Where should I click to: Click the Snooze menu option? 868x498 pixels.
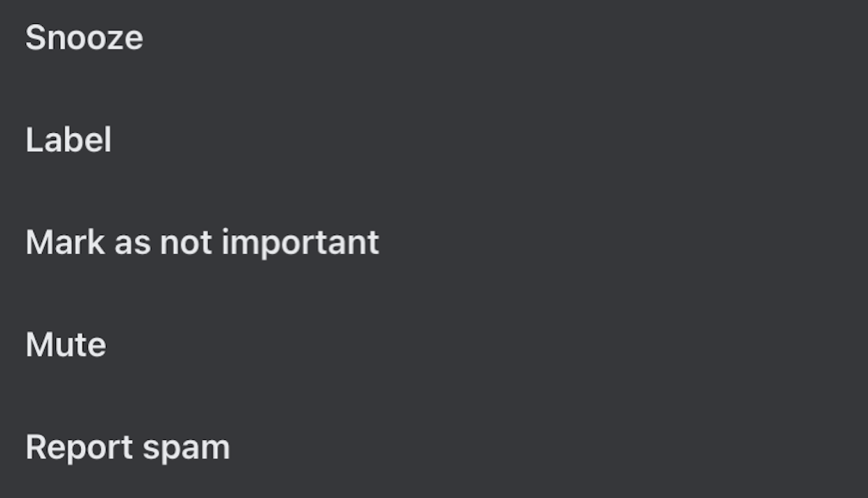pyautogui.click(x=84, y=38)
